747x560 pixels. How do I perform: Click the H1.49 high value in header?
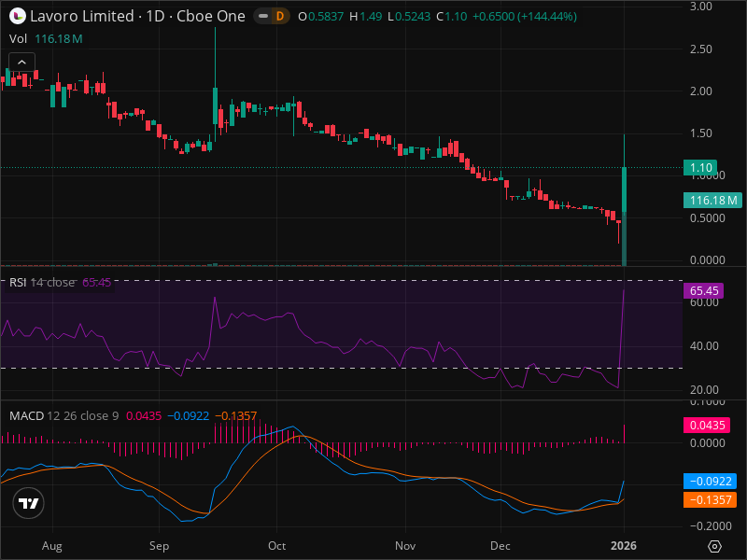(x=365, y=17)
